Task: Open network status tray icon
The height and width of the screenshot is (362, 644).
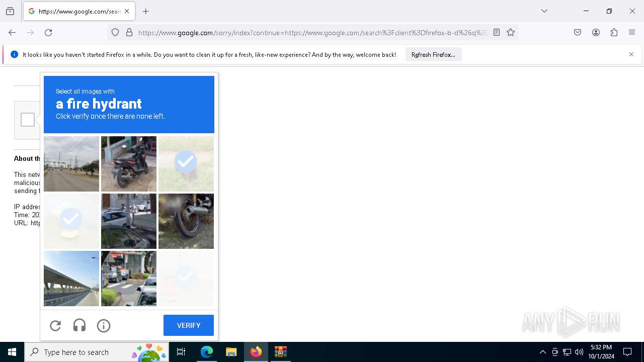Action: coord(567,352)
